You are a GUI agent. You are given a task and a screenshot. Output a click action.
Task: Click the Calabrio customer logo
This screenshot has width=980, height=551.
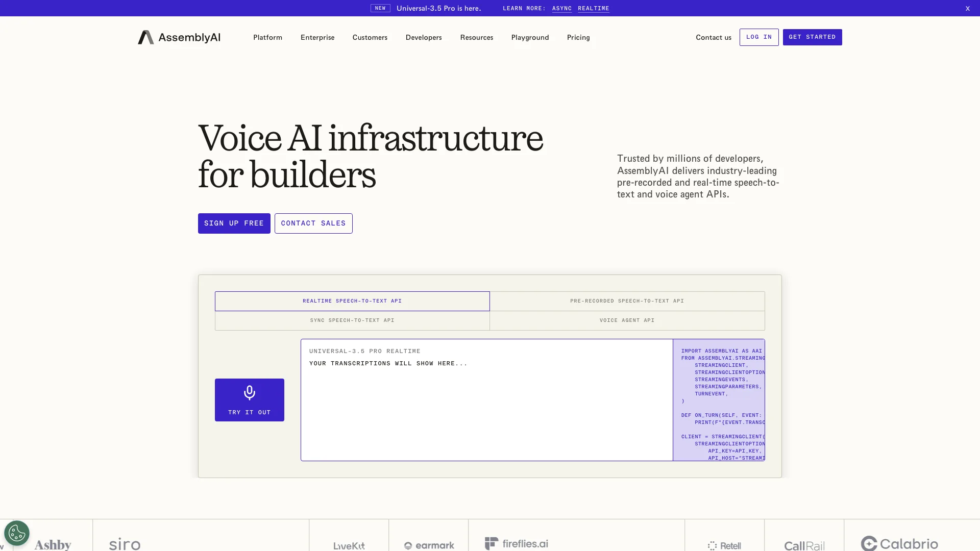click(899, 544)
